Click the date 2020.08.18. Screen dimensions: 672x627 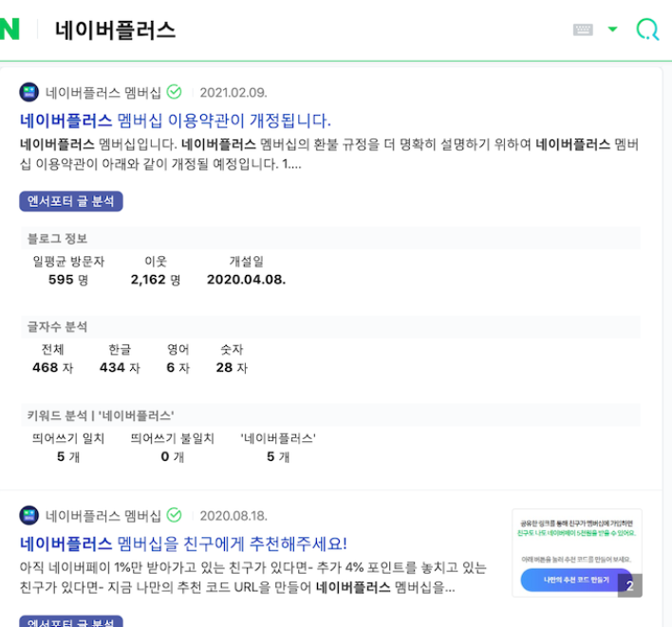pos(233,516)
